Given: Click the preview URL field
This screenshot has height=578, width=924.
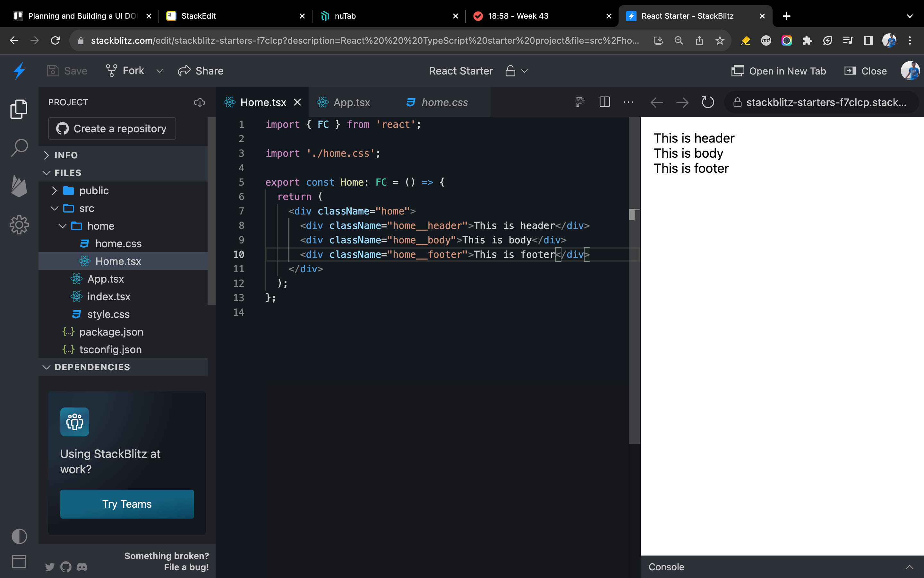Looking at the screenshot, I should click(821, 102).
